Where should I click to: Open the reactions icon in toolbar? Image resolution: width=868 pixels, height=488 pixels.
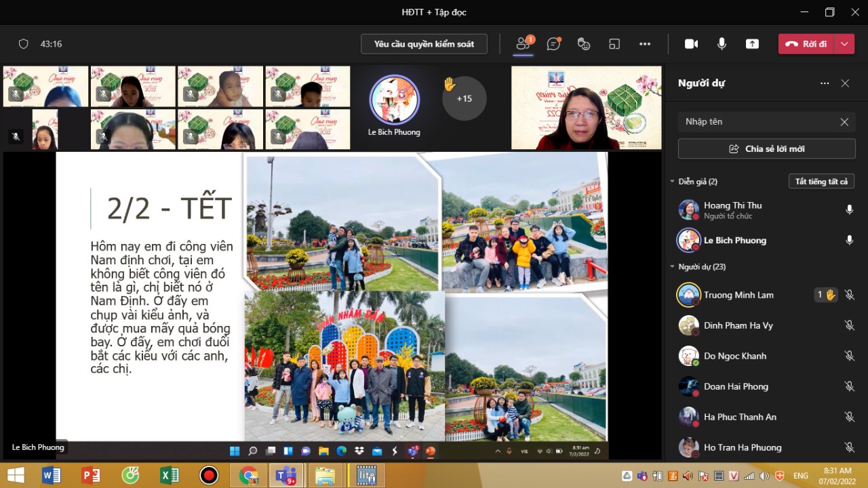coord(584,44)
